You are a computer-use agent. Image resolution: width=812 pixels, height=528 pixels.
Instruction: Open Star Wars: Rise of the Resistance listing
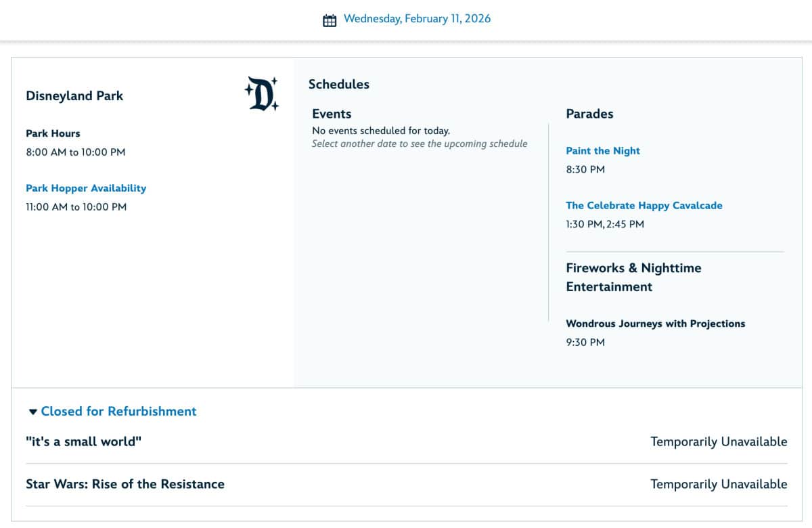pos(125,484)
